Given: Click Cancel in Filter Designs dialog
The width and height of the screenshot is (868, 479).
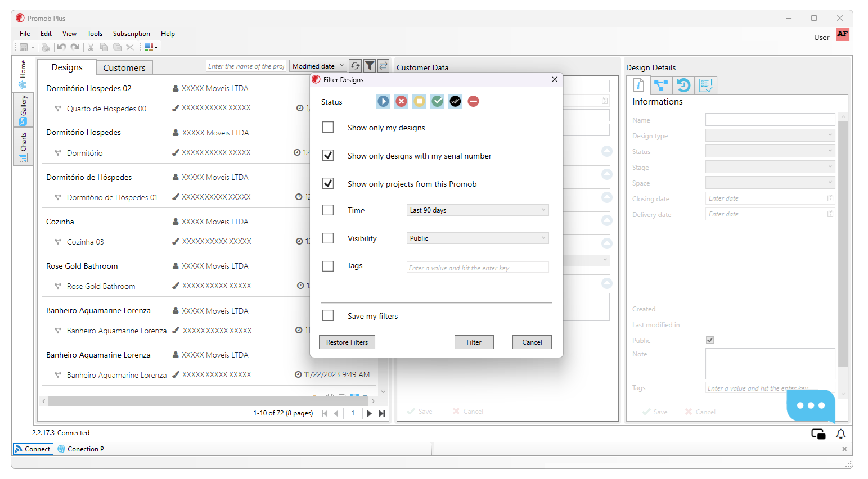Looking at the screenshot, I should coord(532,342).
